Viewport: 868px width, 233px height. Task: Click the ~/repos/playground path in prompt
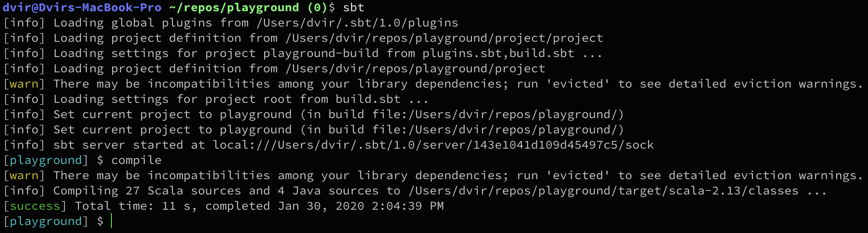click(x=234, y=8)
